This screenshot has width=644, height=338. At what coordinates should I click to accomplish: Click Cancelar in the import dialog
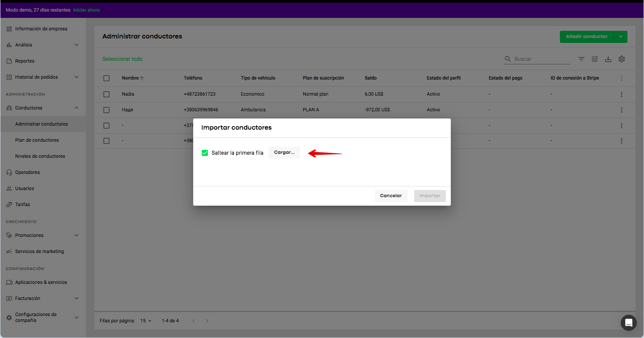[391, 196]
